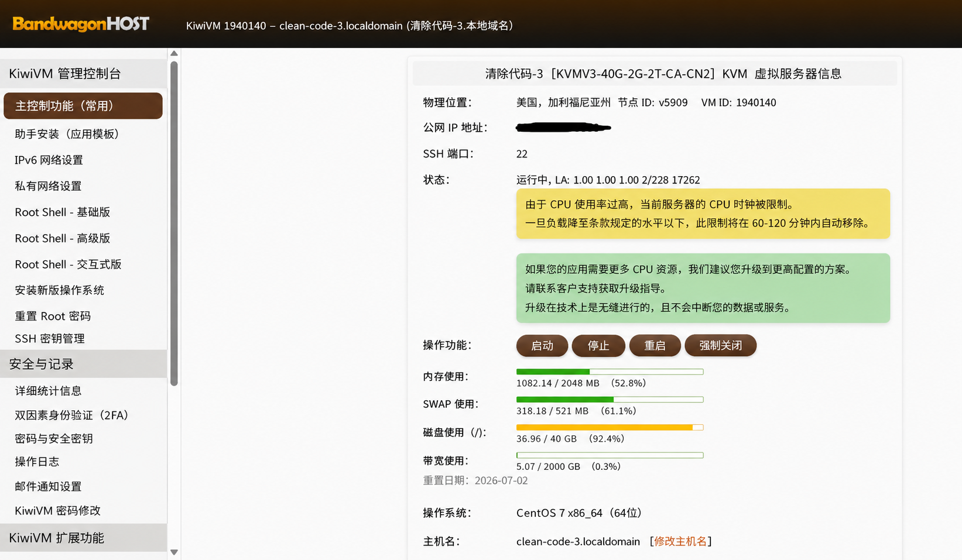Open Root Shell - 交互式版
This screenshot has width=962, height=560.
(68, 264)
